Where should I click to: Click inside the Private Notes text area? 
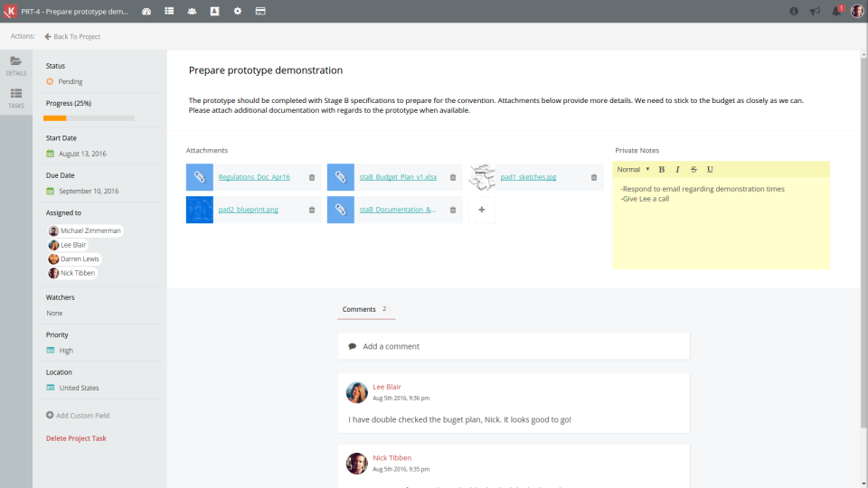(721, 223)
